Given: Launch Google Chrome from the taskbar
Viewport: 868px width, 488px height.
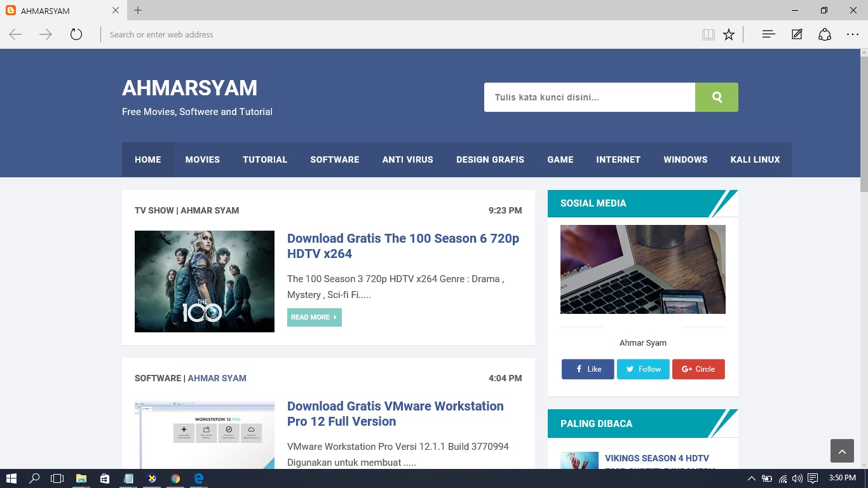Looking at the screenshot, I should click(x=175, y=478).
